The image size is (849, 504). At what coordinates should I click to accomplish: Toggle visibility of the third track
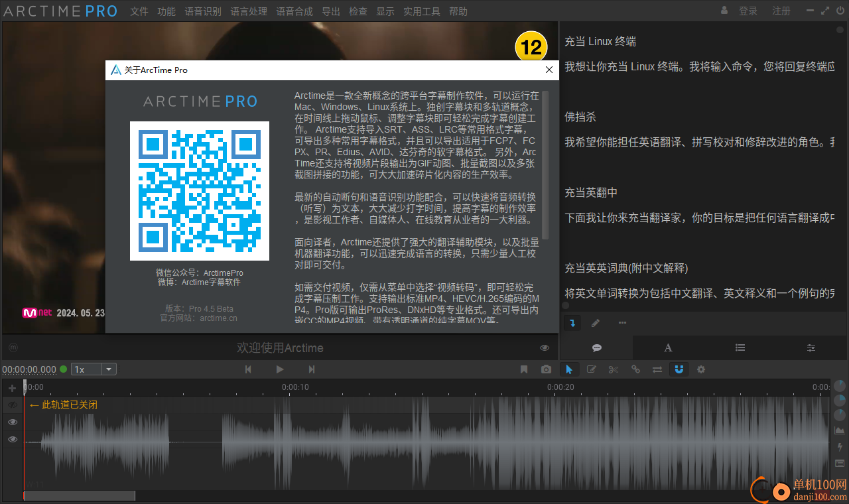[12, 439]
